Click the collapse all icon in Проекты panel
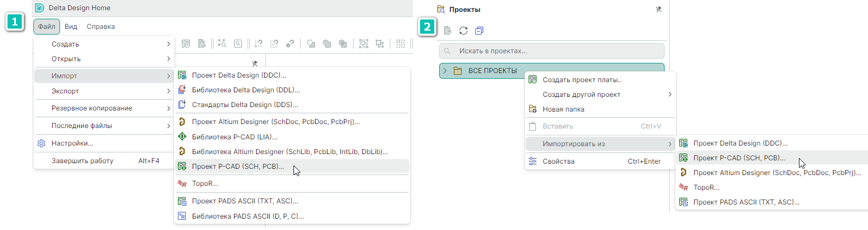The height and width of the screenshot is (230, 868). 479,31
